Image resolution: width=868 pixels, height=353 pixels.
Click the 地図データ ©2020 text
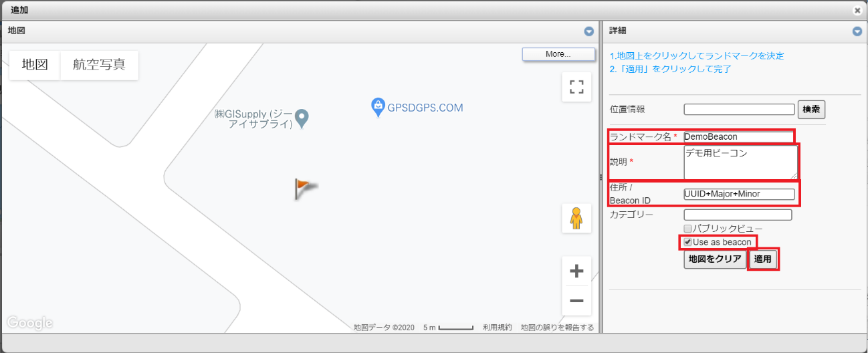tap(385, 328)
